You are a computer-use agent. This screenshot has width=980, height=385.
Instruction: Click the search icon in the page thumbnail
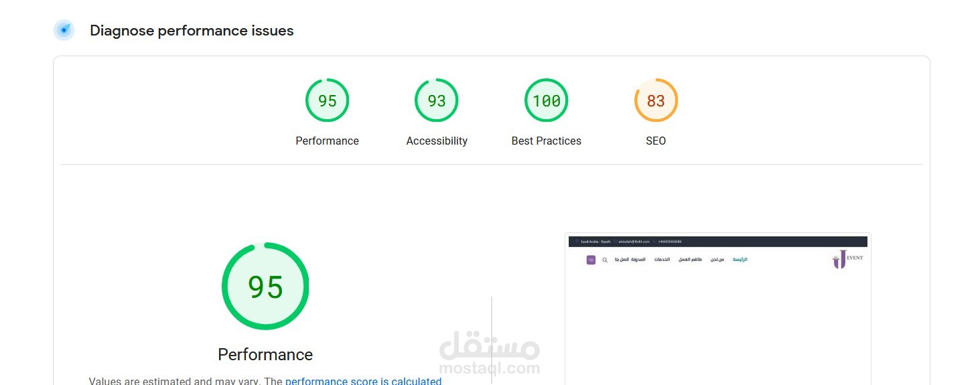(x=605, y=260)
